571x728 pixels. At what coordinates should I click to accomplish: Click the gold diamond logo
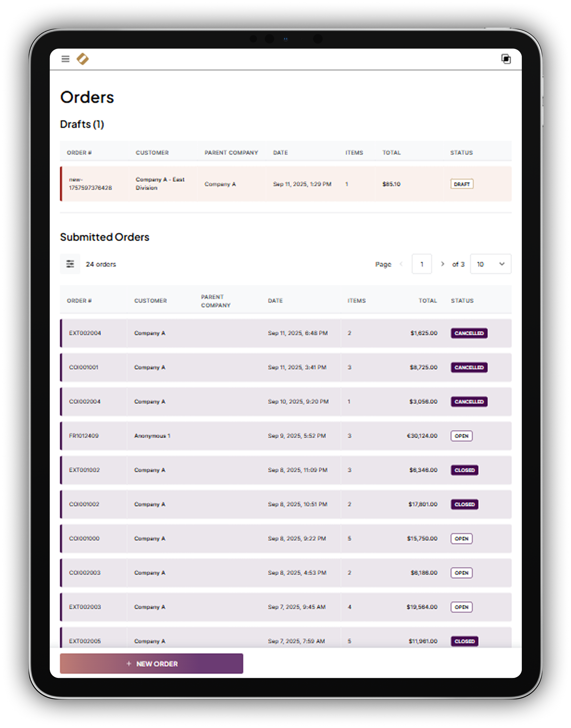coord(83,59)
